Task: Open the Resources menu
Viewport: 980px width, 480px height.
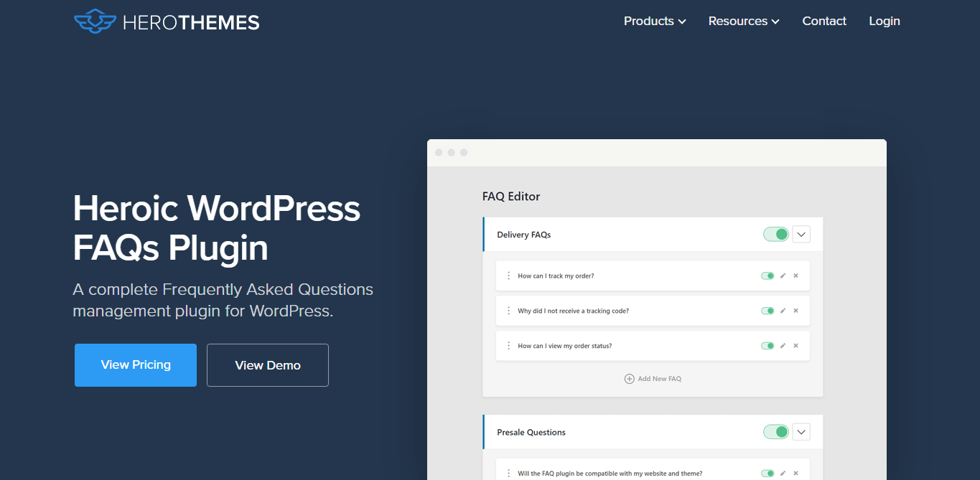Action: 744,22
